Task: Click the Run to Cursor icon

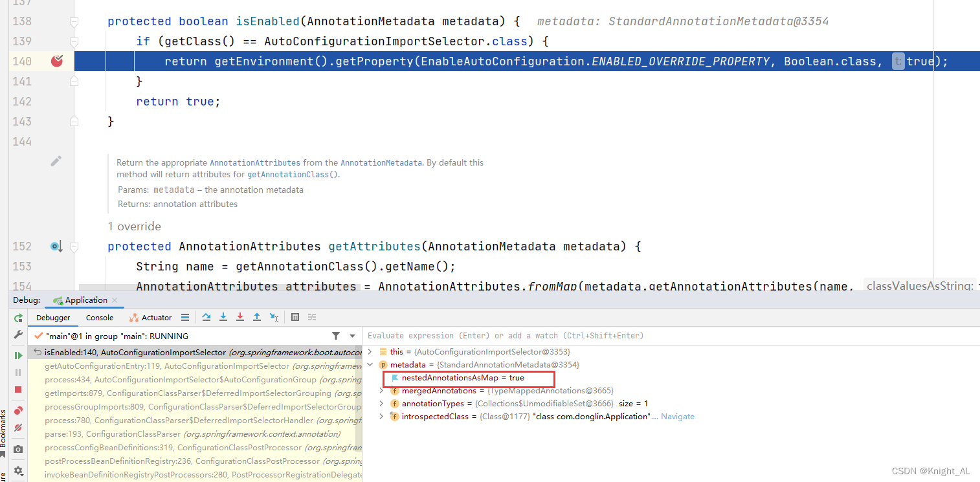Action: (274, 317)
